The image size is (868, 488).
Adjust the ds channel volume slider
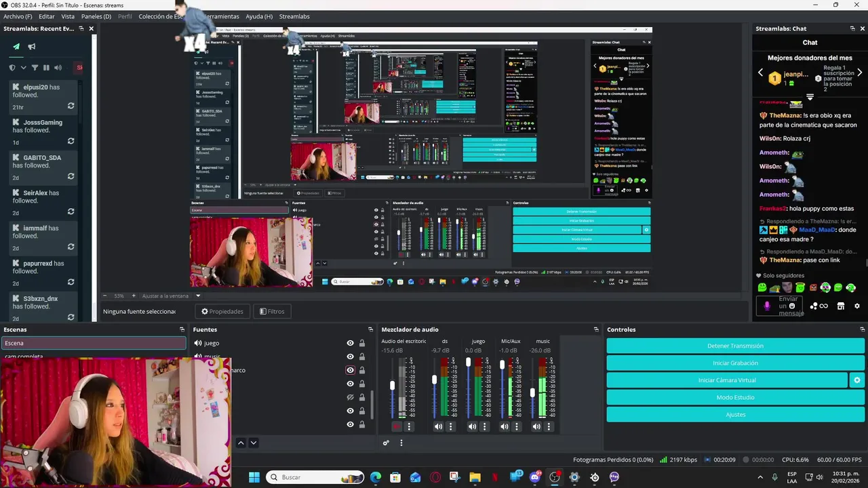[435, 380]
